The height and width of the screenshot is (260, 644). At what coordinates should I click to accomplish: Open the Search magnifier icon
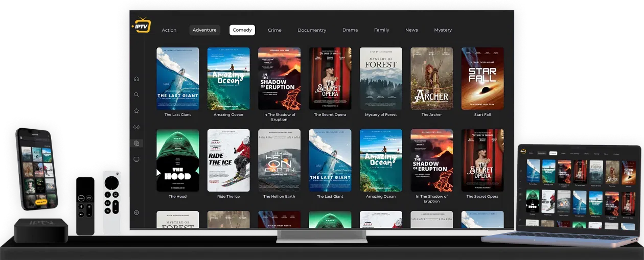point(136,95)
